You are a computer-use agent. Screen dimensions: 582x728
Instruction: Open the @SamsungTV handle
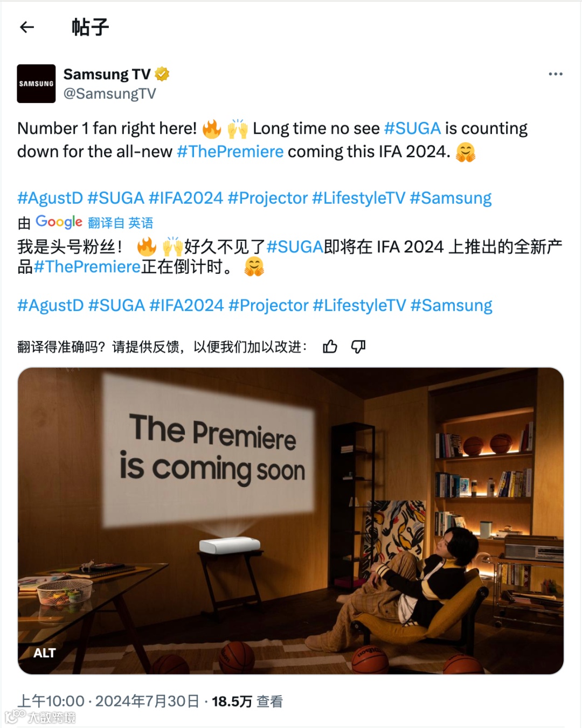110,94
